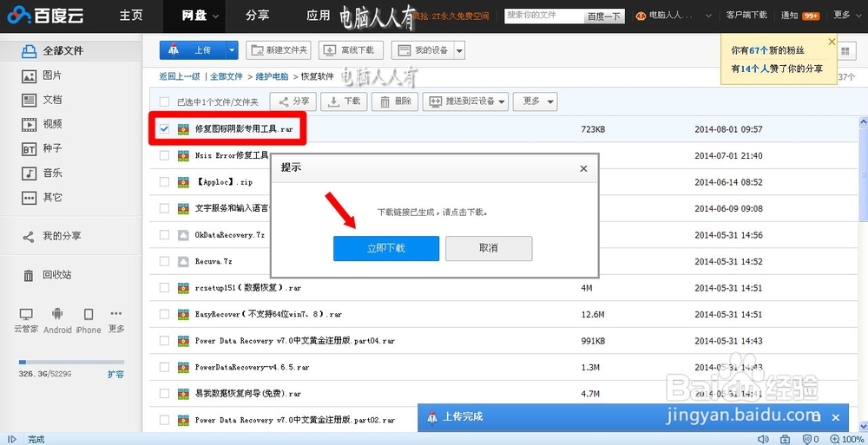Click the 99+ notification badge
Image resolution: width=868 pixels, height=445 pixels.
point(811,16)
